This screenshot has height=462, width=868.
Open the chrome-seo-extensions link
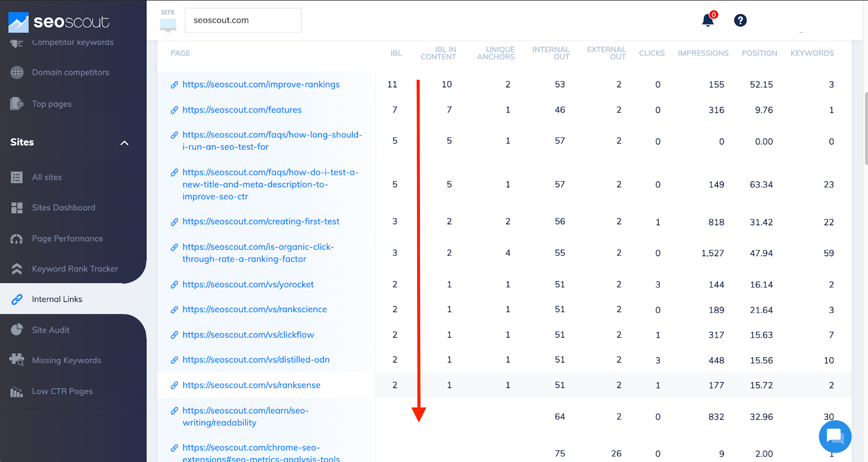[x=261, y=453]
